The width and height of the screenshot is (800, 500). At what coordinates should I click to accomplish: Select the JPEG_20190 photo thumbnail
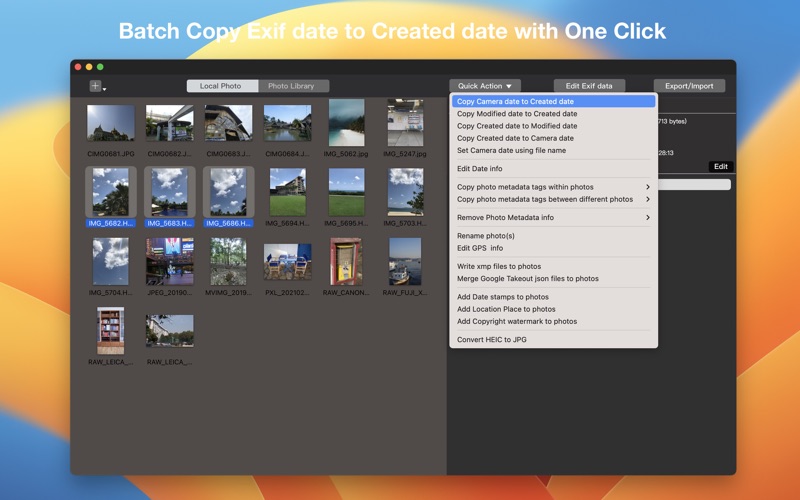pyautogui.click(x=170, y=262)
